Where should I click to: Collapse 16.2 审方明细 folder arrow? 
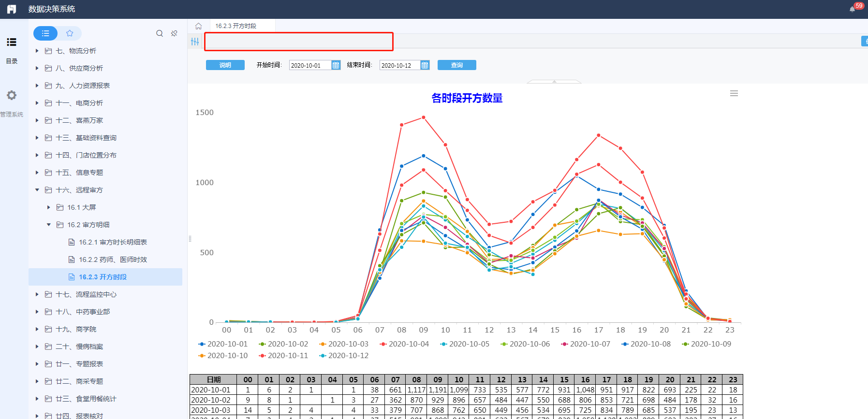pos(49,225)
